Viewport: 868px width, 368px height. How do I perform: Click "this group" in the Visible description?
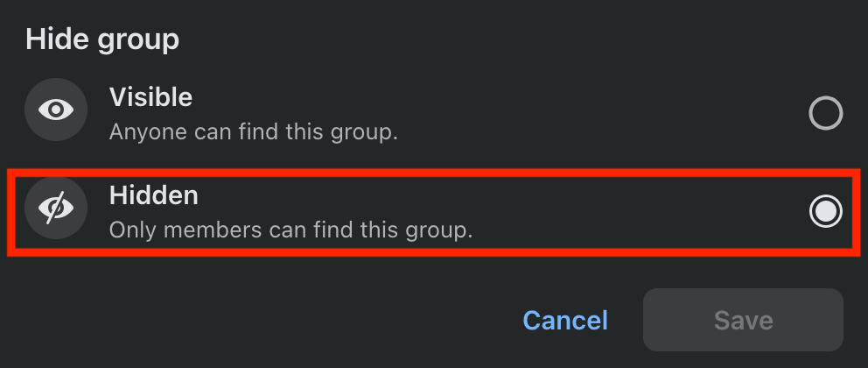[346, 132]
